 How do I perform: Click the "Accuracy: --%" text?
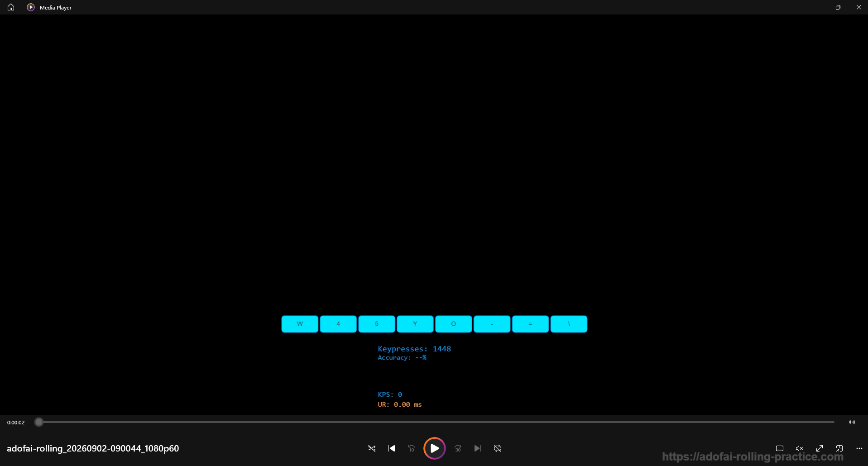pyautogui.click(x=402, y=358)
